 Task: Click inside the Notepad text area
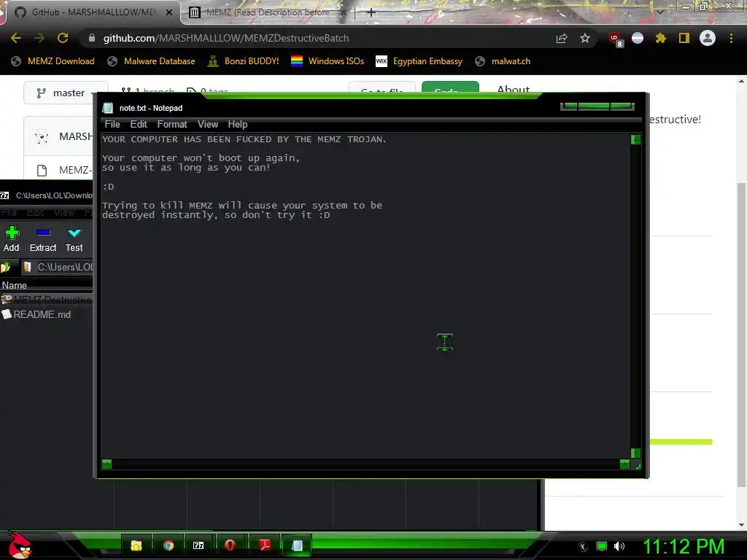coord(365,295)
